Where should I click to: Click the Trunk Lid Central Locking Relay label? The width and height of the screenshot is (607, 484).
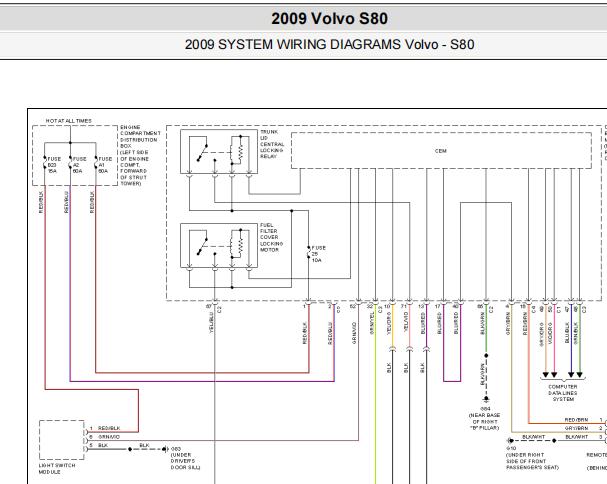[x=272, y=144]
